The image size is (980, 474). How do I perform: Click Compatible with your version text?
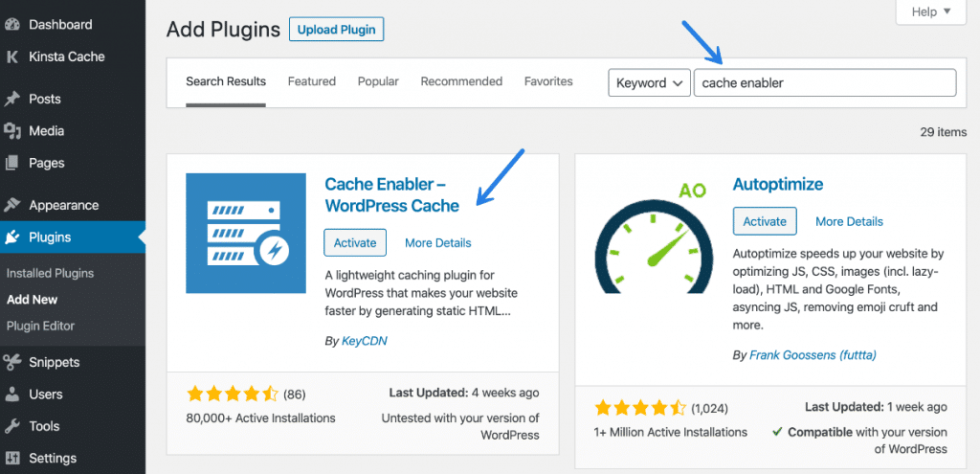(x=860, y=440)
